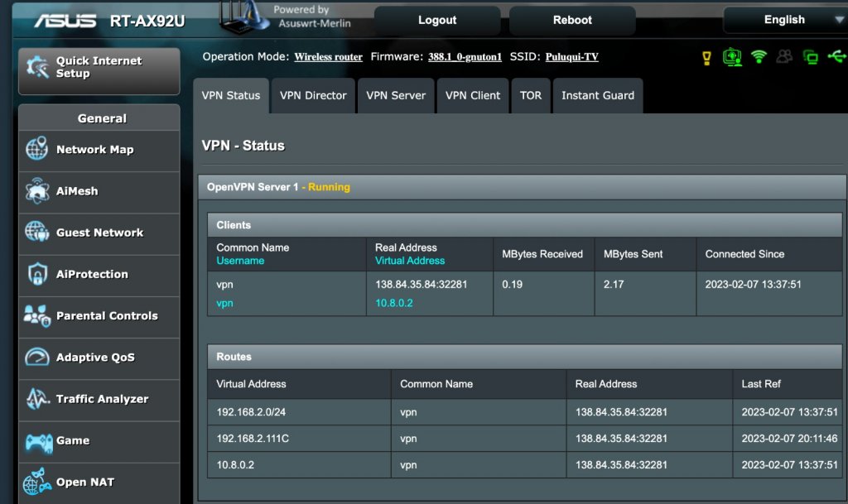This screenshot has height=504, width=848.
Task: Click the Logout button
Action: tap(437, 20)
